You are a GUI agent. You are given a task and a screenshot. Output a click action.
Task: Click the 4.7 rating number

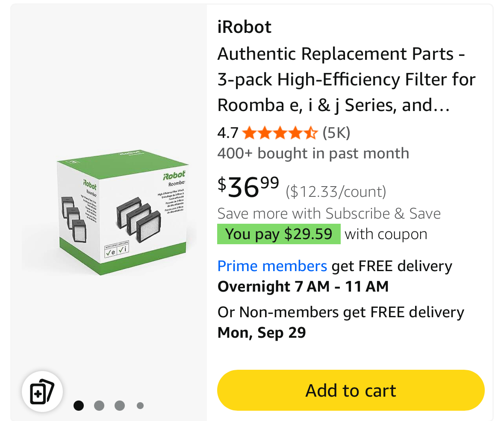(x=227, y=134)
